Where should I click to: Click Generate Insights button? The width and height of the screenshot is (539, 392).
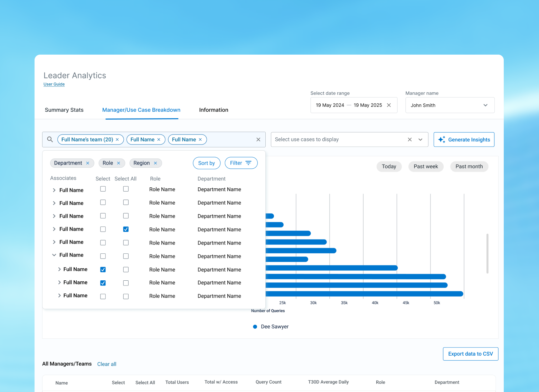pyautogui.click(x=464, y=140)
